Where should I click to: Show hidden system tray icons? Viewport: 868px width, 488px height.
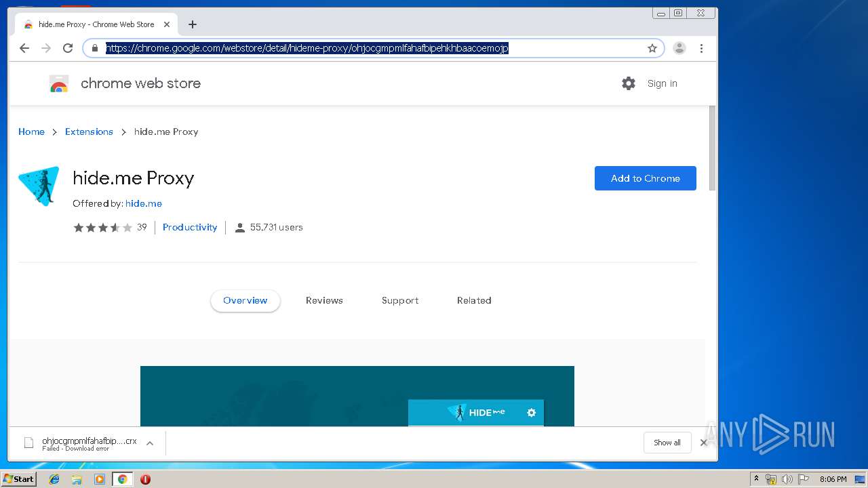pyautogui.click(x=757, y=479)
